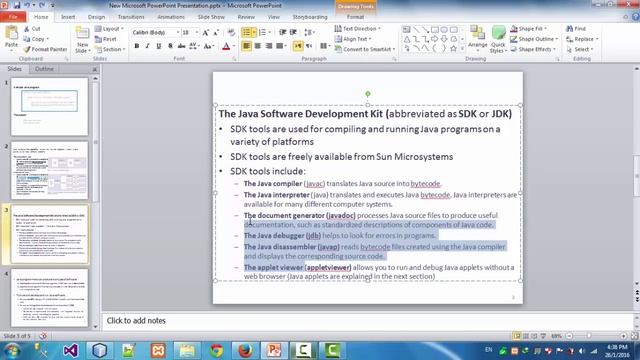Open the Shape Outline button
The image size is (640, 360).
pyautogui.click(x=534, y=39)
